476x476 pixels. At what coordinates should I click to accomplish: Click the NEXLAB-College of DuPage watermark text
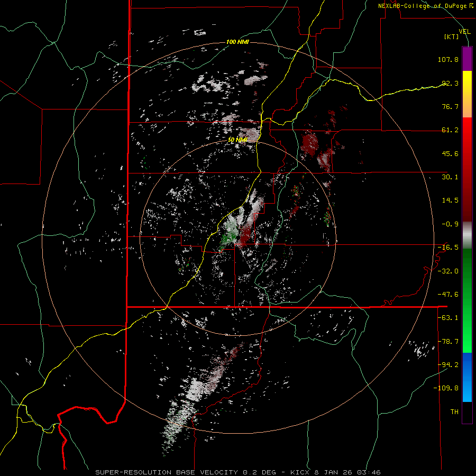pyautogui.click(x=425, y=6)
